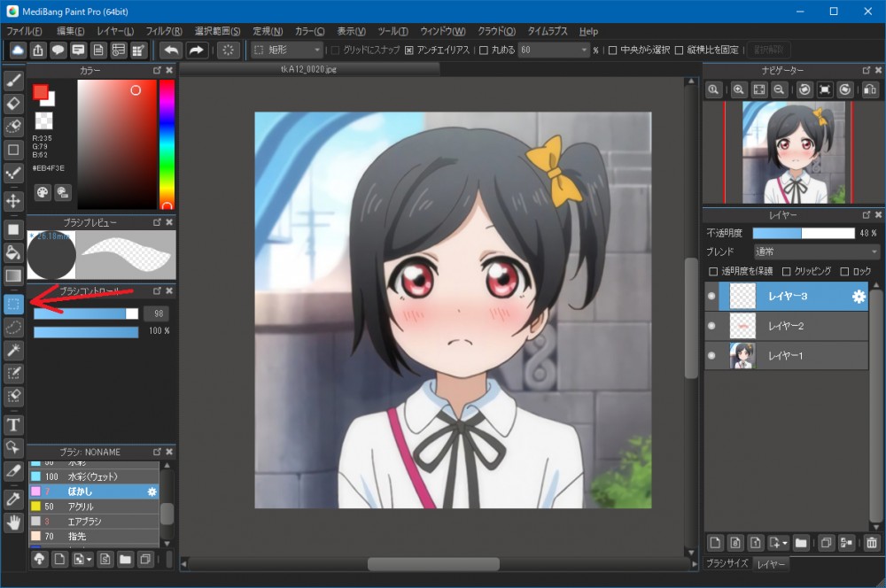Toggle the アンチエイリアス checkbox
Viewport: 886px width, 588px height.
[409, 50]
